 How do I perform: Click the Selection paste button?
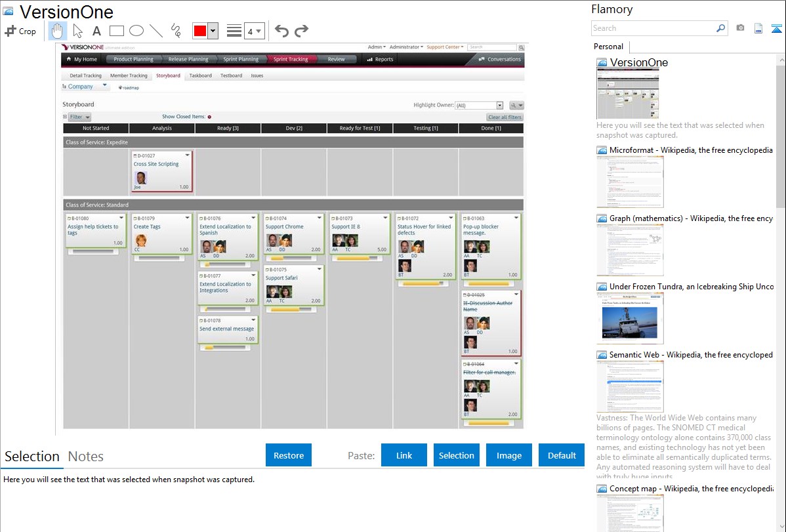[456, 455]
